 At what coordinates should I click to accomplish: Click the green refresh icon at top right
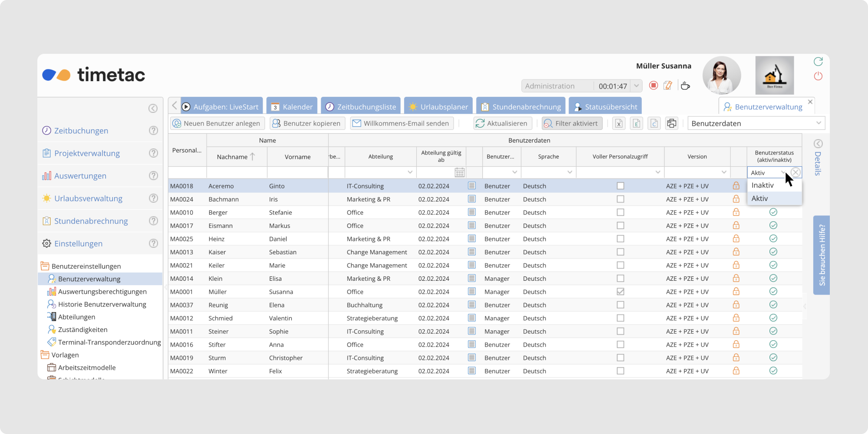[818, 62]
